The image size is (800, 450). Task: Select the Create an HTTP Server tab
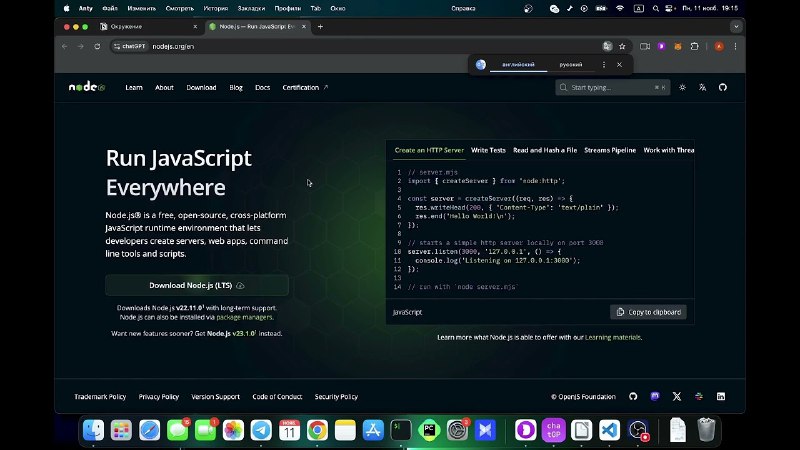coord(429,150)
